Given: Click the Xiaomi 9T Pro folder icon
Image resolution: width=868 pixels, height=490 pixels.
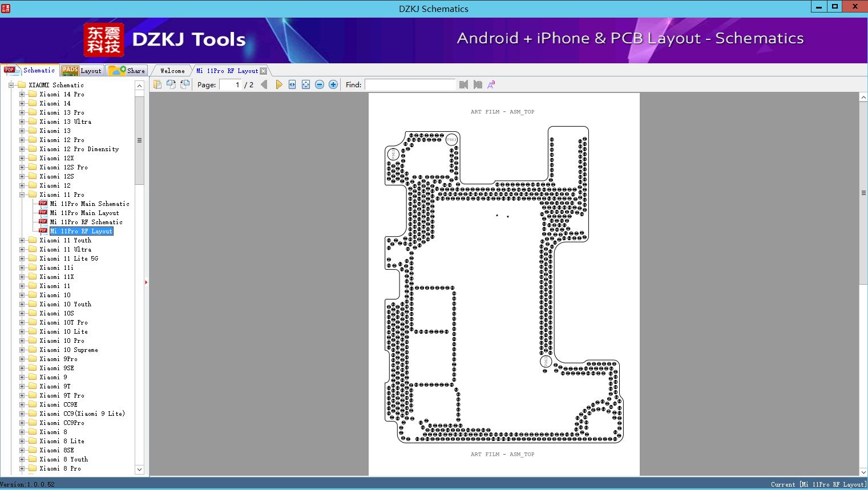Looking at the screenshot, I should point(33,395).
